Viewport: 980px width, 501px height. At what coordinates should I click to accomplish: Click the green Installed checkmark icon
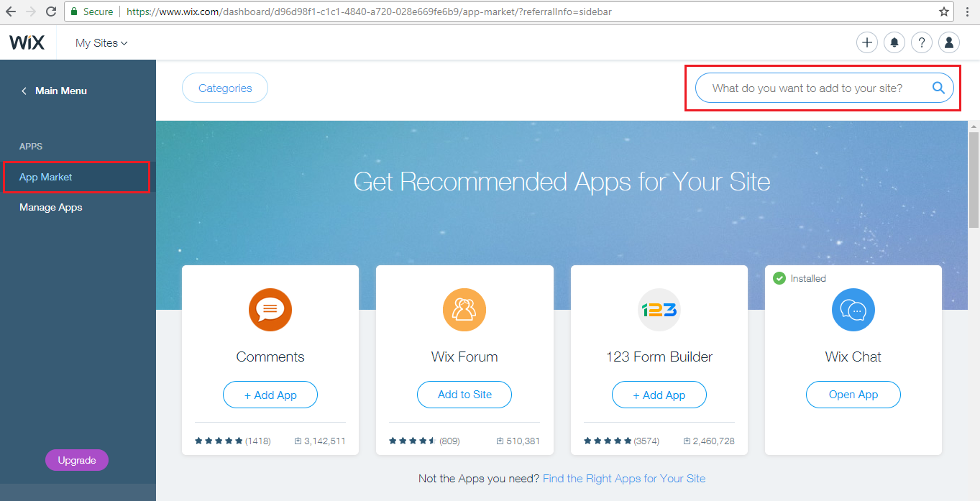(x=779, y=278)
